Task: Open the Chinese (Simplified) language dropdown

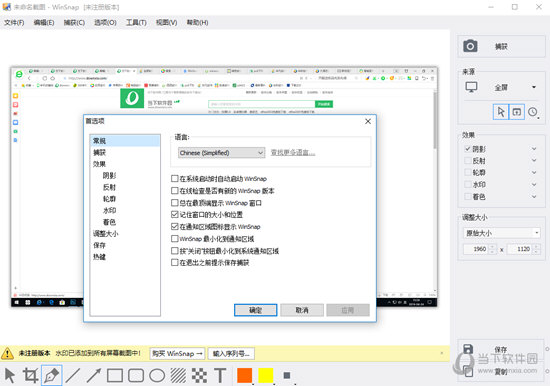Action: click(221, 153)
